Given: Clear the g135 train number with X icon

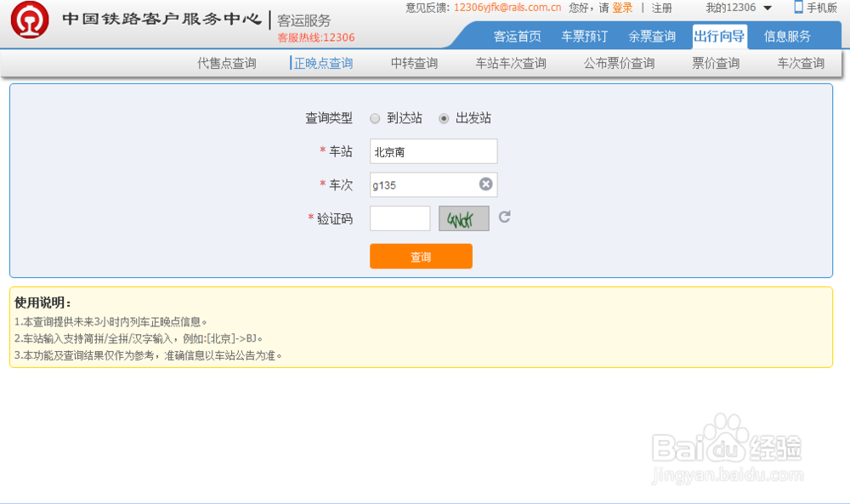Looking at the screenshot, I should [484, 184].
